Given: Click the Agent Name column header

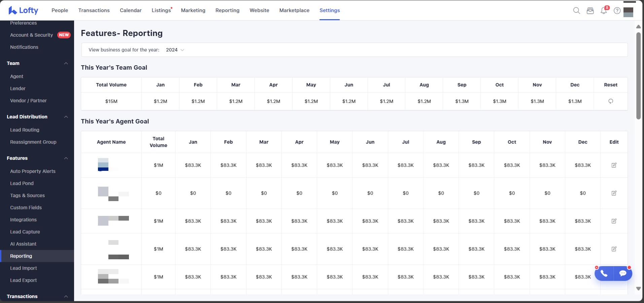Looking at the screenshot, I should (x=111, y=142).
